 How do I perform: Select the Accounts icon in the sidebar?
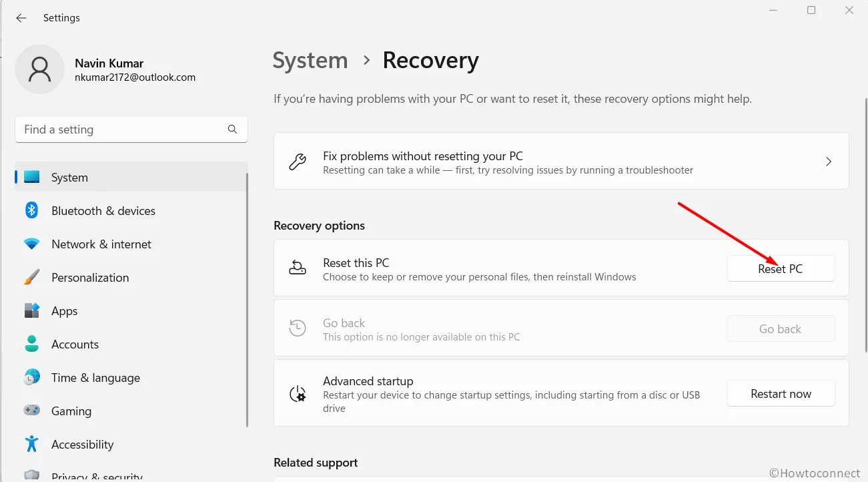coord(32,344)
